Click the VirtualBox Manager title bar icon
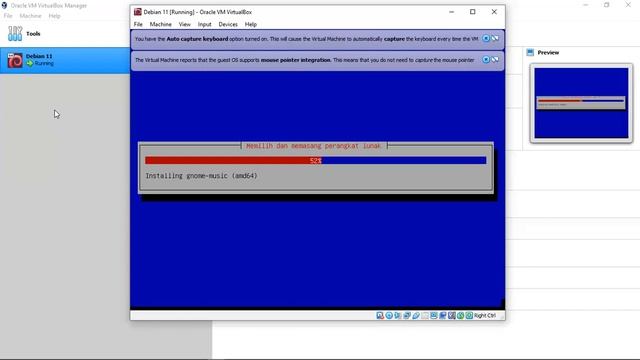This screenshot has width=640, height=360. [4, 5]
